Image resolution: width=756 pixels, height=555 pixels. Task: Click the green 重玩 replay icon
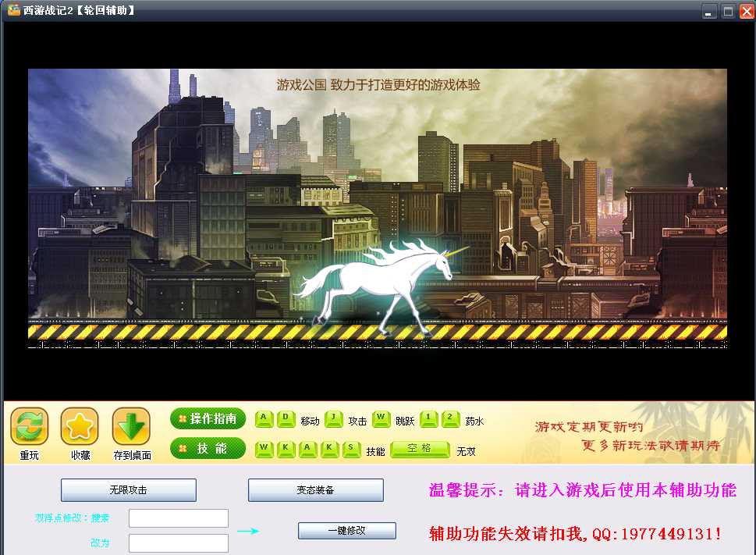(30, 426)
